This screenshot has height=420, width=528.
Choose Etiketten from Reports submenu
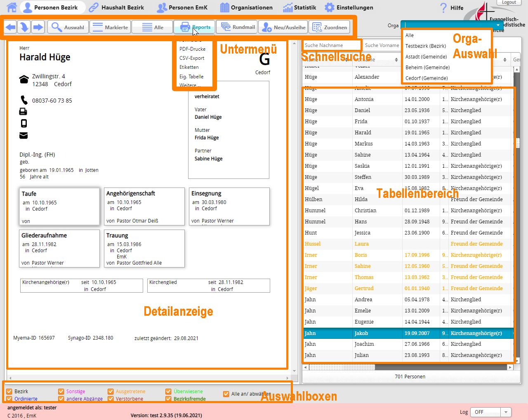pyautogui.click(x=189, y=67)
